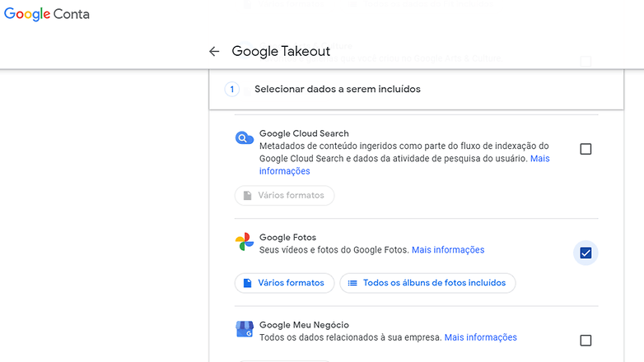The width and height of the screenshot is (644, 362).
Task: Uncheck the Google Fotos checkbox
Action: (x=586, y=253)
